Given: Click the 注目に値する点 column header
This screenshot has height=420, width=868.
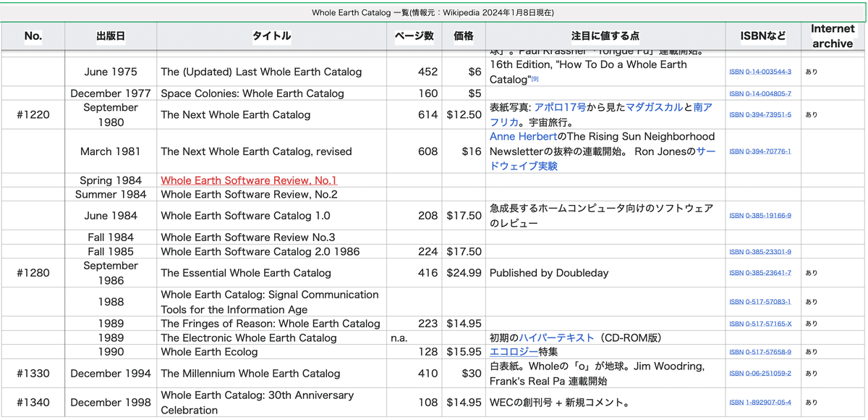Looking at the screenshot, I should 605,36.
